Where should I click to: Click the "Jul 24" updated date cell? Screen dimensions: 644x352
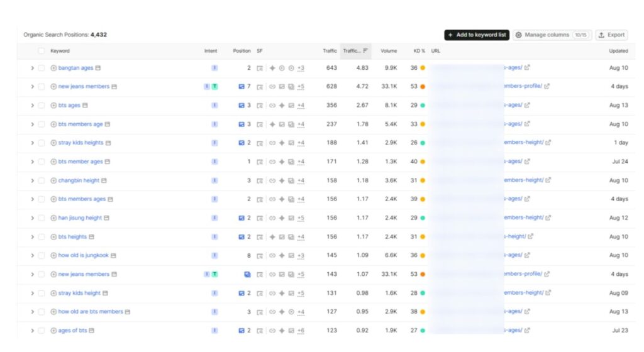pyautogui.click(x=619, y=162)
